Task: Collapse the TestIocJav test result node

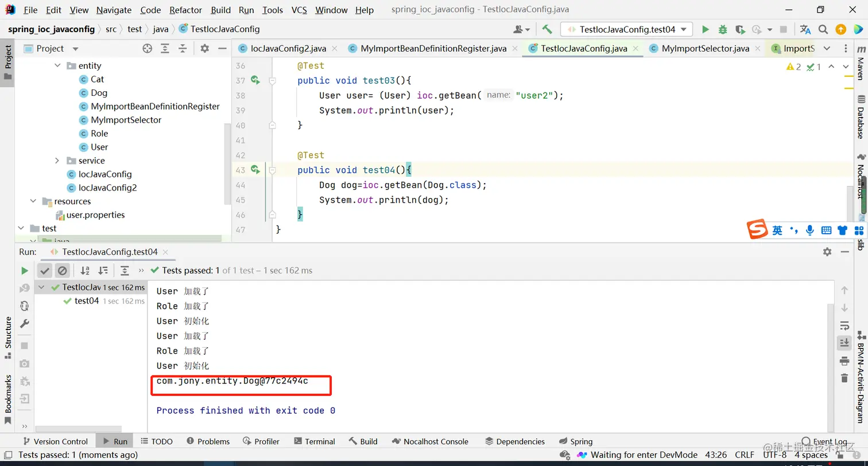Action: [x=41, y=288]
